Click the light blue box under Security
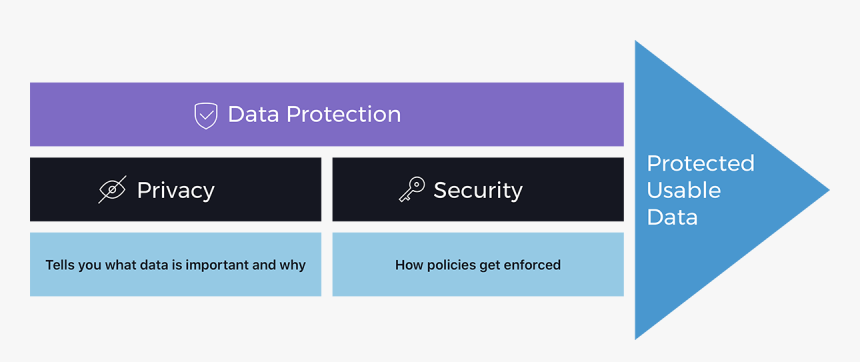The height and width of the screenshot is (362, 860). [x=478, y=264]
